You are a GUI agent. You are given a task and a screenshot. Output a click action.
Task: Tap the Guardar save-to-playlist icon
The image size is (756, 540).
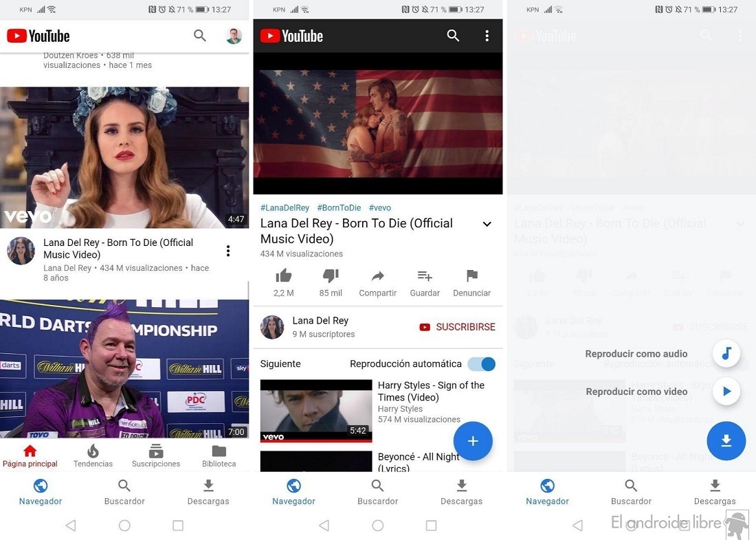tap(425, 275)
